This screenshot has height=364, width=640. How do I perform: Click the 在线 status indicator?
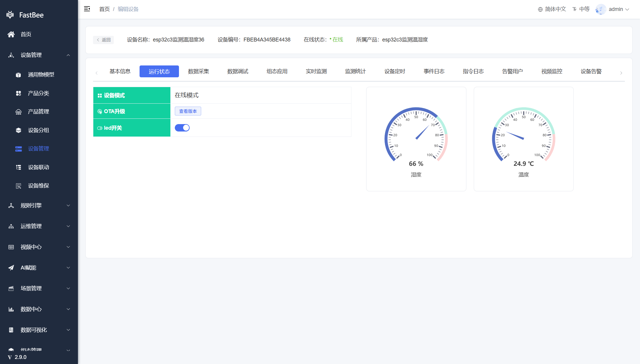[x=336, y=40]
